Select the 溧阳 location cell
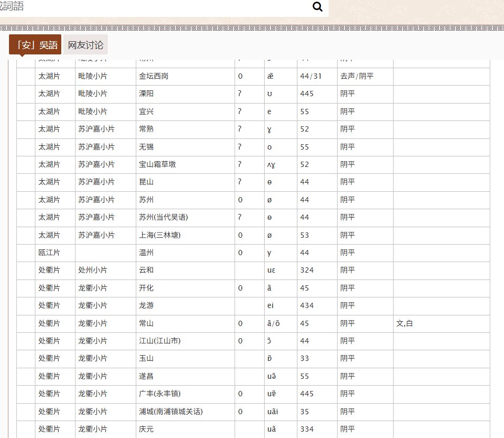The image size is (504, 438). (x=185, y=94)
